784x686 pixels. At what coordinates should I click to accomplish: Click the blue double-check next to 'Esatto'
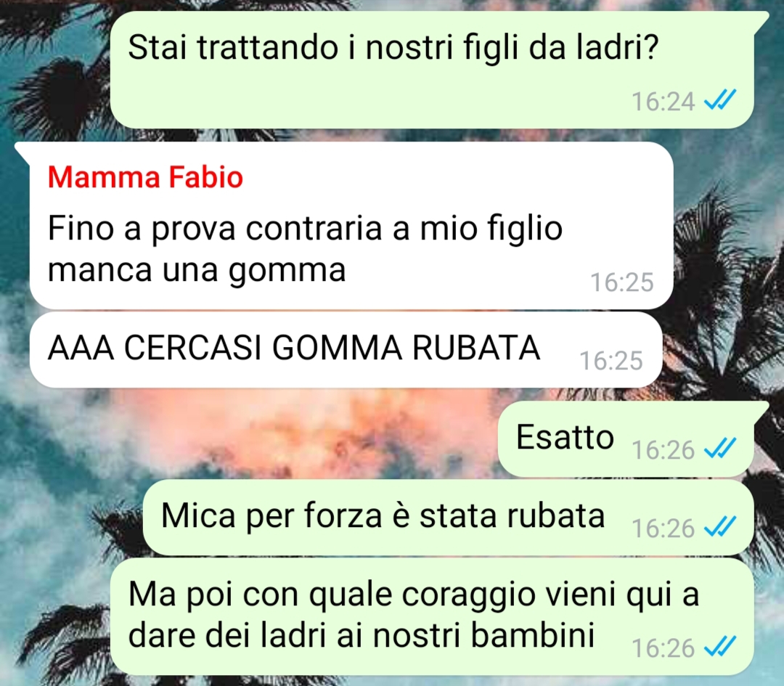click(720, 449)
